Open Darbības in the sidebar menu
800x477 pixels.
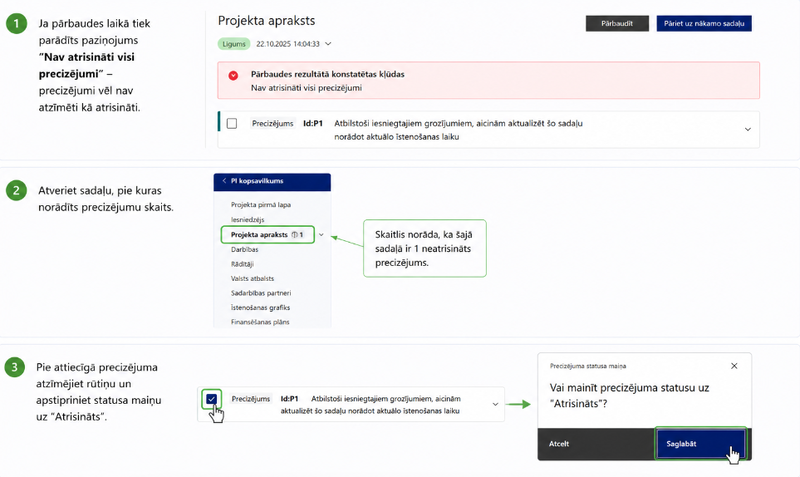tap(244, 249)
